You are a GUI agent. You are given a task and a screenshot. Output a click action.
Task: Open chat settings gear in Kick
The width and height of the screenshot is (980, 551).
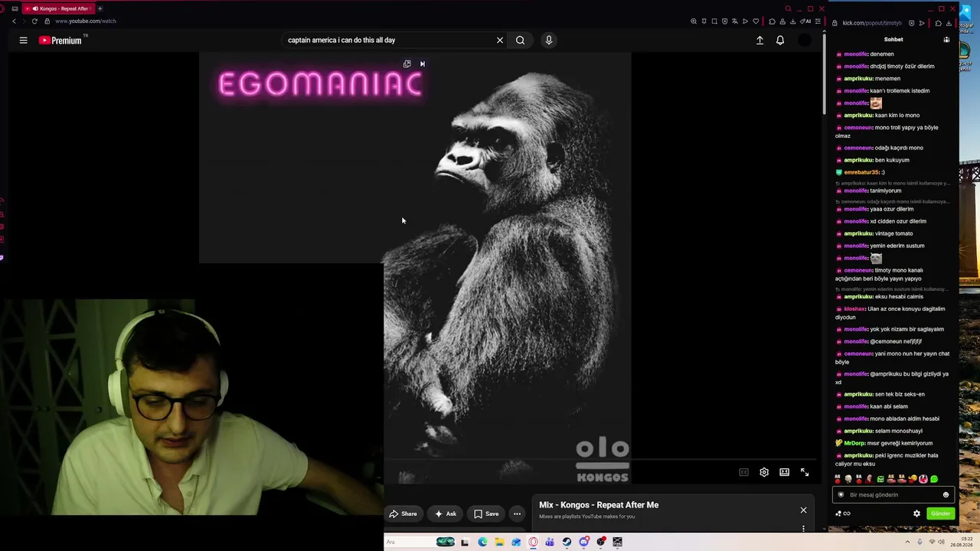click(916, 514)
